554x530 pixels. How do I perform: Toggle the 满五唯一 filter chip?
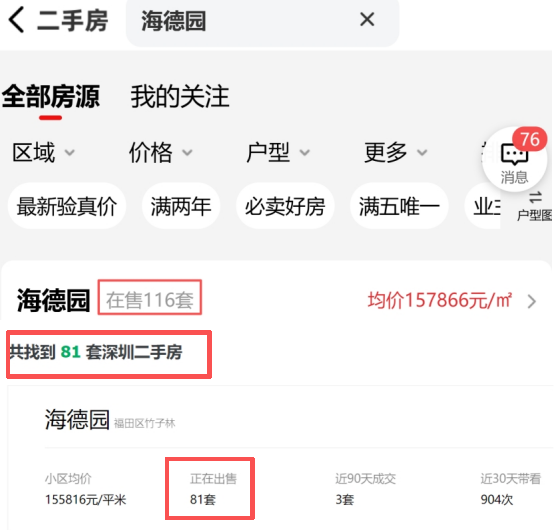tap(399, 206)
